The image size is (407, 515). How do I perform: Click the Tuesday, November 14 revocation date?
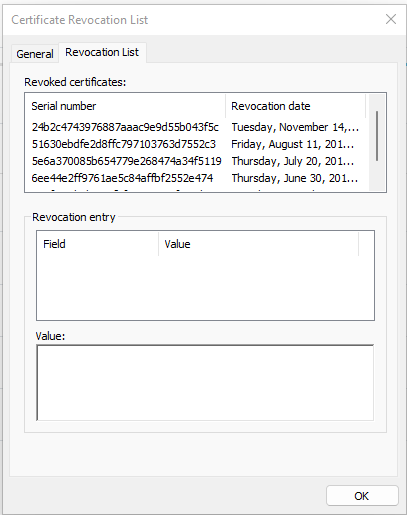pyautogui.click(x=295, y=127)
